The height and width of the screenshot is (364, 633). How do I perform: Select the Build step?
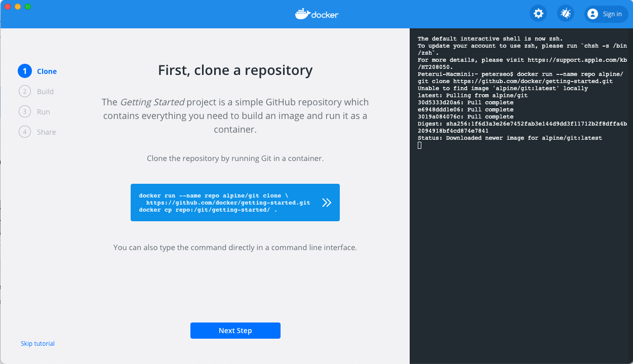pos(36,92)
